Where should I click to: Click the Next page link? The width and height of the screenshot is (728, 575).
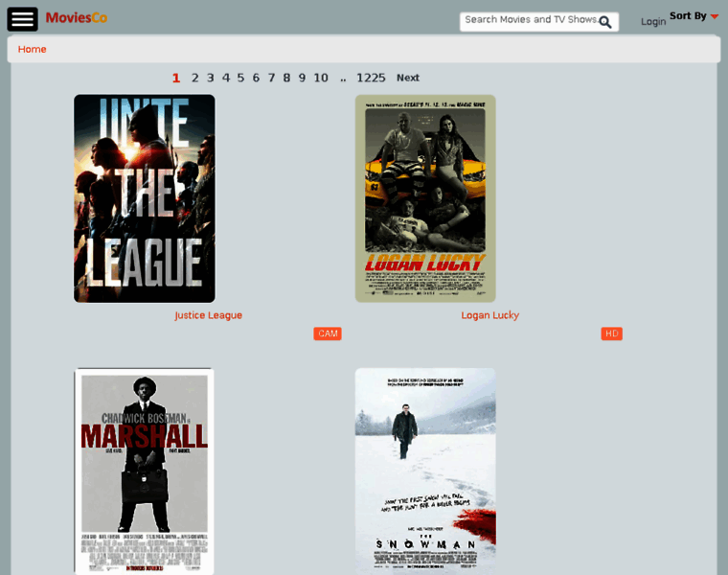point(408,78)
